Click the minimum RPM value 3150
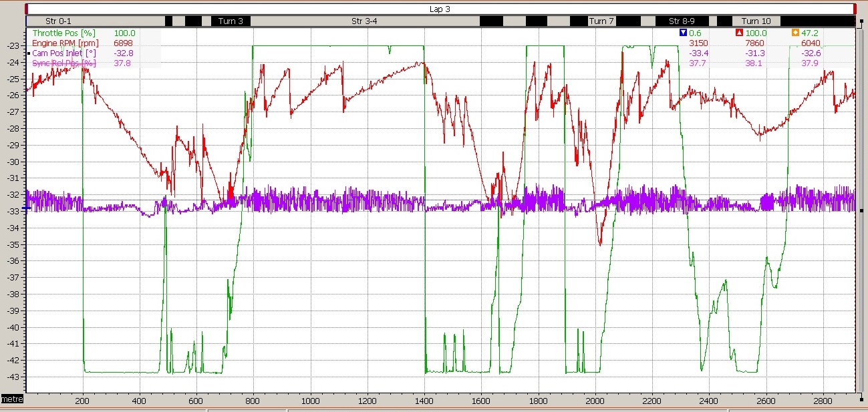The image size is (868, 412). point(698,43)
